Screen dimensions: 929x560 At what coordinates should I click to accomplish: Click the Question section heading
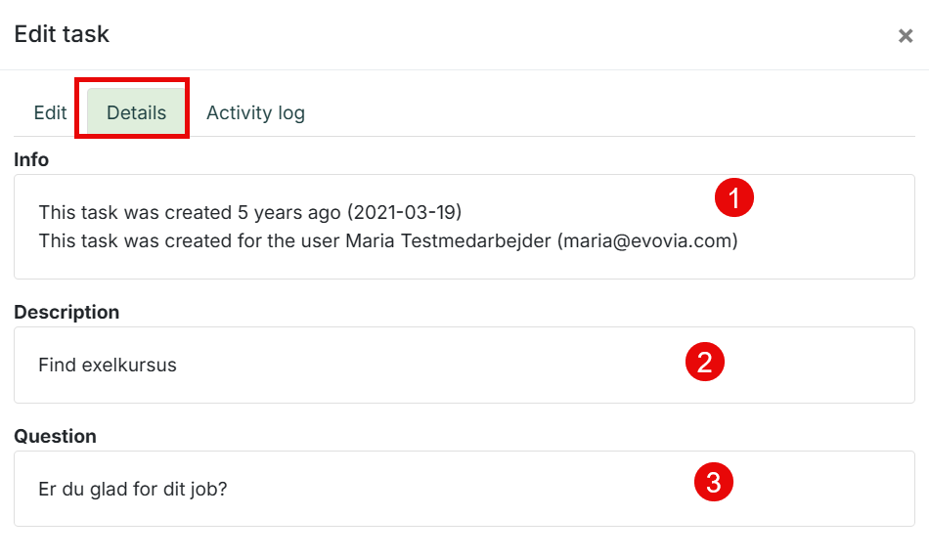[x=55, y=436]
